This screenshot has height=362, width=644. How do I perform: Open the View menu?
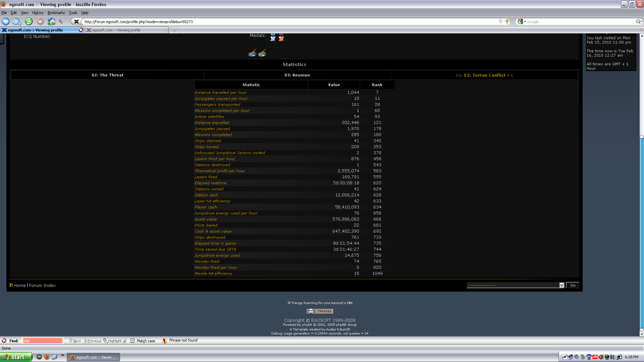(x=24, y=13)
